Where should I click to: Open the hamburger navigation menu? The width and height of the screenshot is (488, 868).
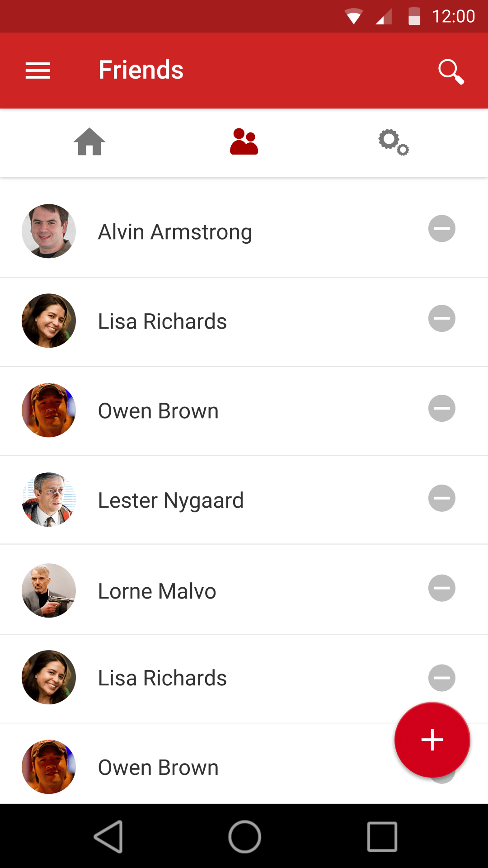coord(38,71)
